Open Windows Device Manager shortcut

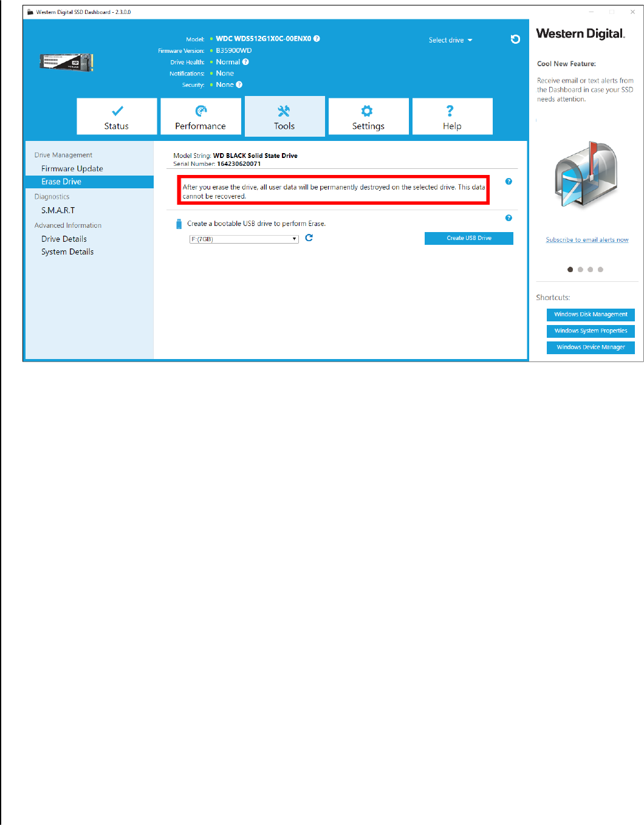(x=591, y=347)
